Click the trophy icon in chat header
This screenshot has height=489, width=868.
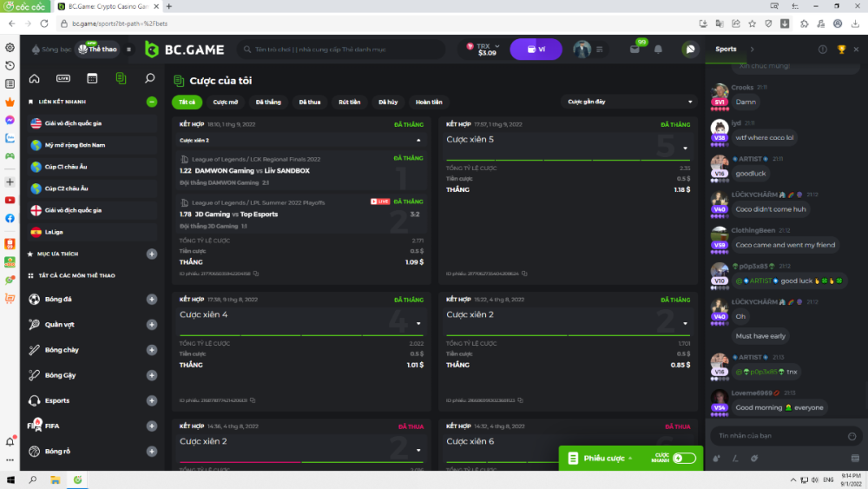(841, 50)
